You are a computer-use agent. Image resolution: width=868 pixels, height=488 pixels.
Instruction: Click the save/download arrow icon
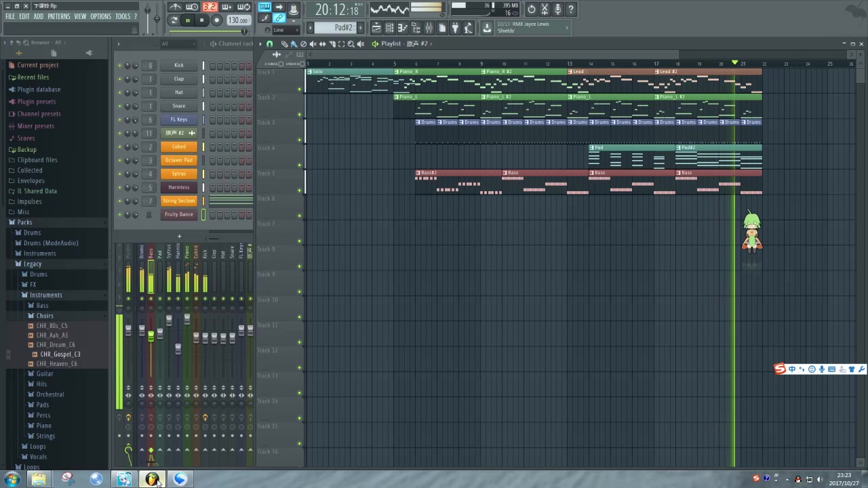(x=487, y=27)
